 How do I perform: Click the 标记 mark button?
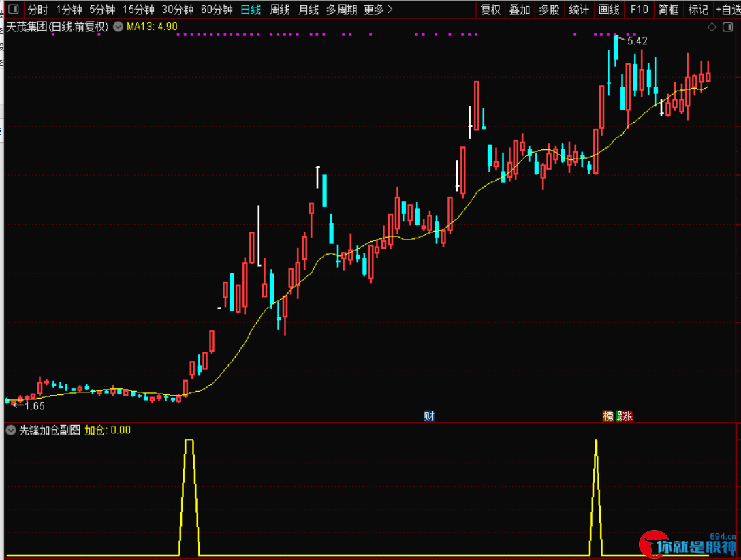click(x=699, y=10)
